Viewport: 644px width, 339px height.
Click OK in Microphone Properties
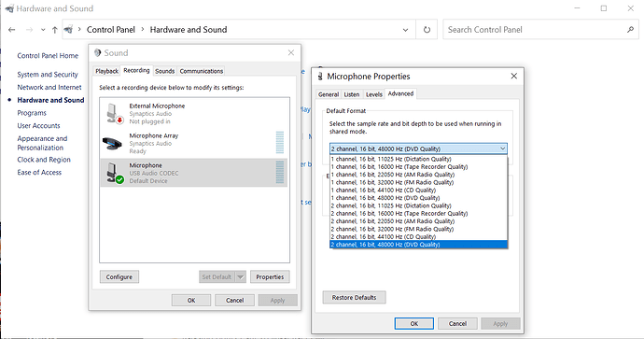pyautogui.click(x=414, y=324)
